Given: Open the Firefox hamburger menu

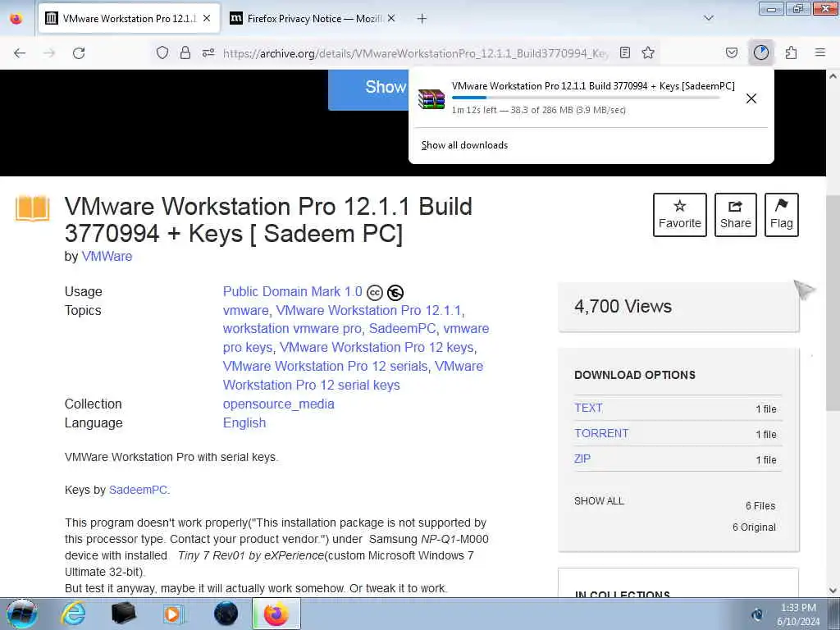Looking at the screenshot, I should (x=820, y=52).
